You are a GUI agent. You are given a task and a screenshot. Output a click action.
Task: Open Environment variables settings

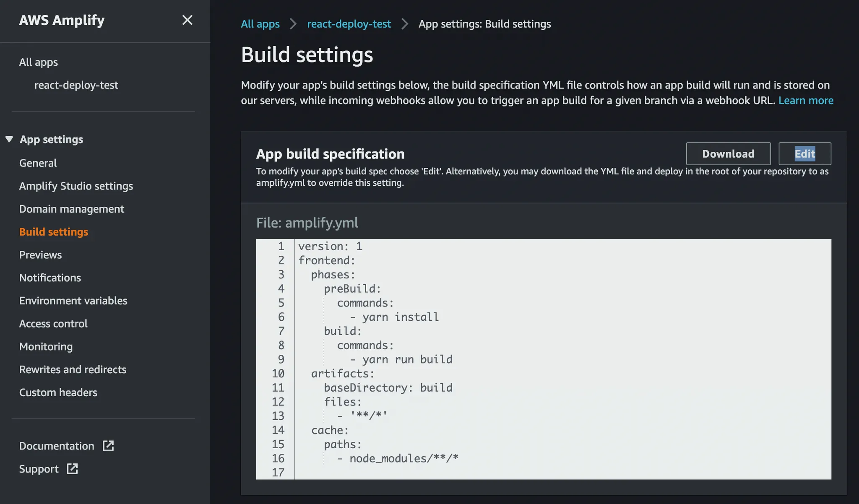tap(73, 301)
